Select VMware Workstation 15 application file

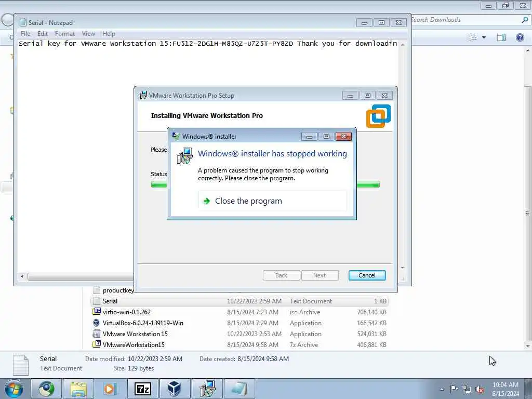pyautogui.click(x=240, y=334)
